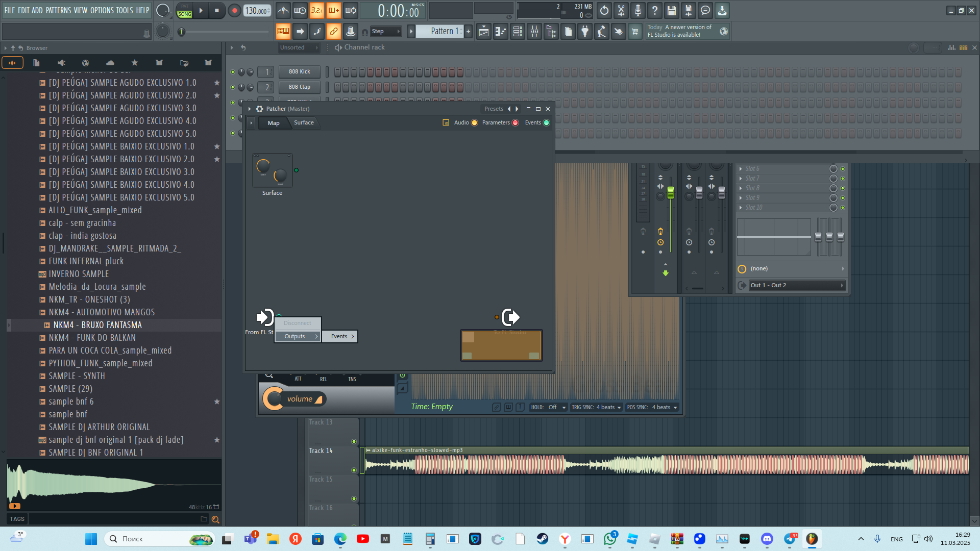Toggle loop recording icon

click(351, 10)
